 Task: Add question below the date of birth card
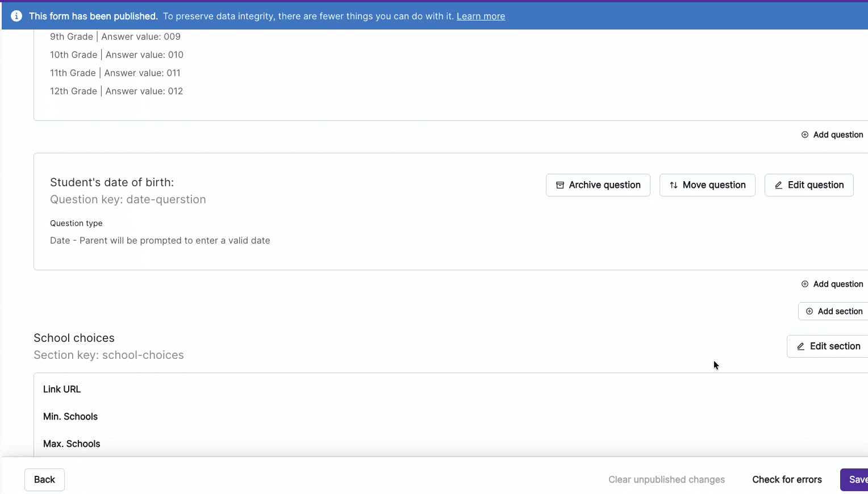[x=832, y=284]
